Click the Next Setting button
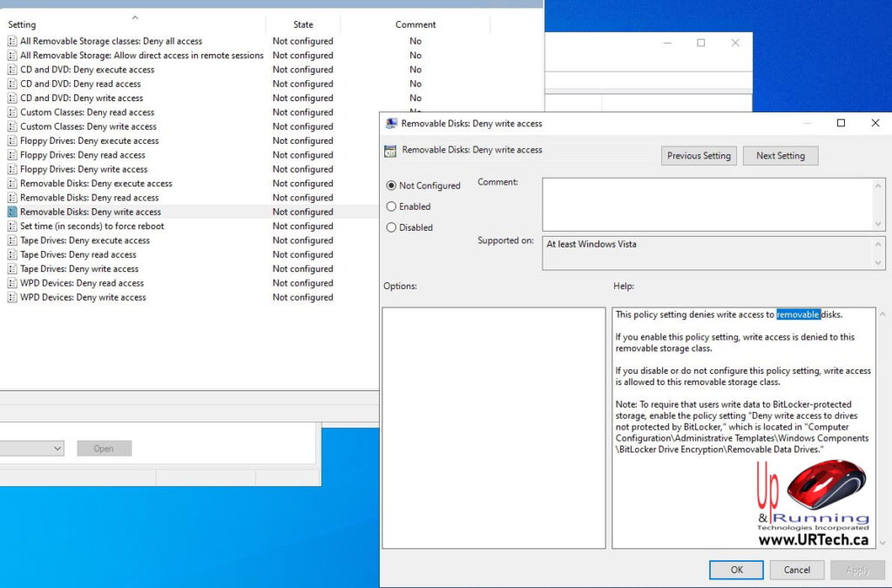This screenshot has height=588, width=892. pyautogui.click(x=780, y=155)
